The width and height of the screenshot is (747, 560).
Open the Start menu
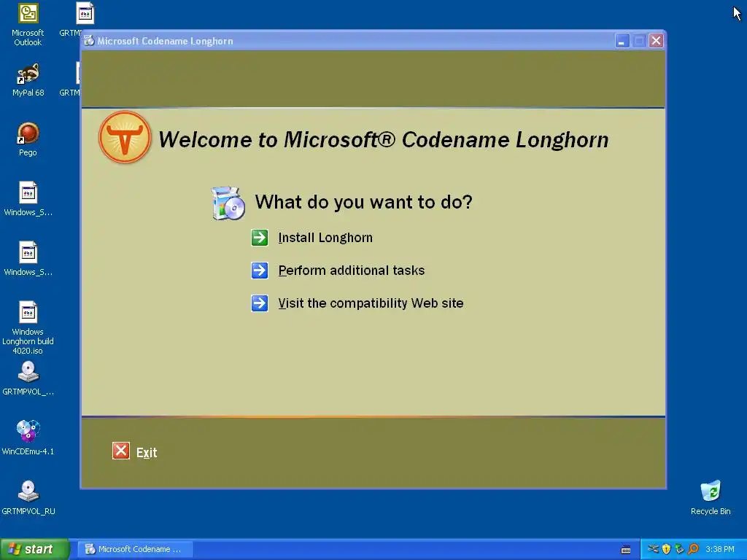point(35,549)
